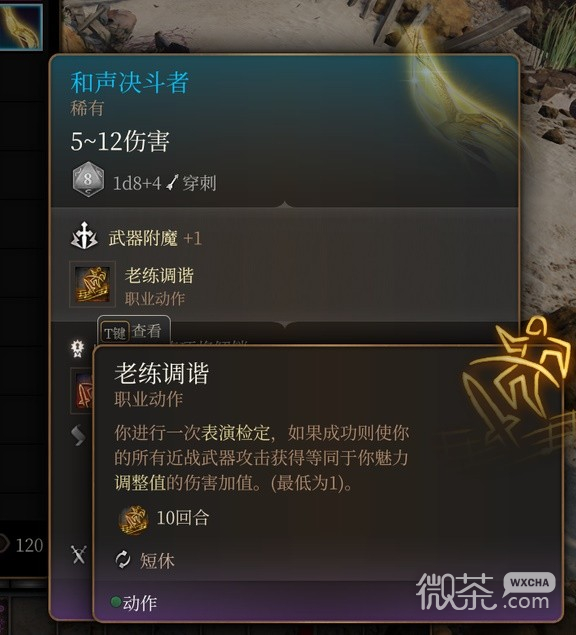Viewport: 576px width, 635px height.
Task: Click the T键 key label
Action: pyautogui.click(x=115, y=333)
